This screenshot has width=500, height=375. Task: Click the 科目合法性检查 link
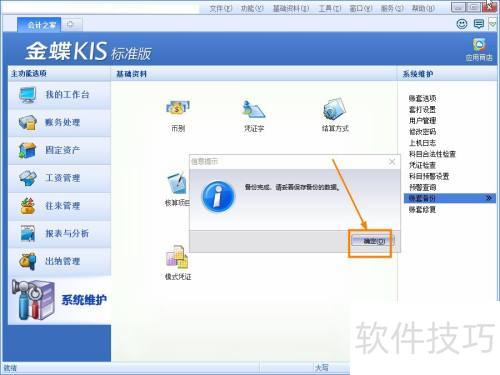432,154
